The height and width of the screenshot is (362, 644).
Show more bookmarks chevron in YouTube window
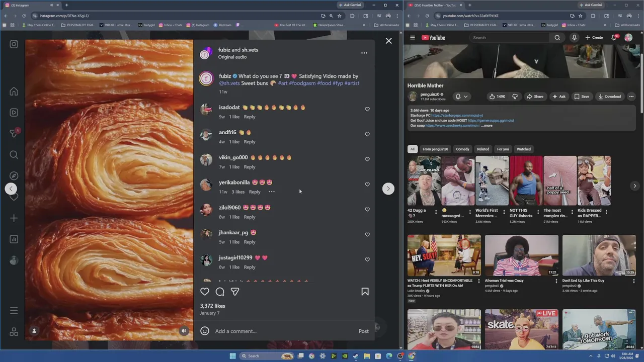pos(606,25)
